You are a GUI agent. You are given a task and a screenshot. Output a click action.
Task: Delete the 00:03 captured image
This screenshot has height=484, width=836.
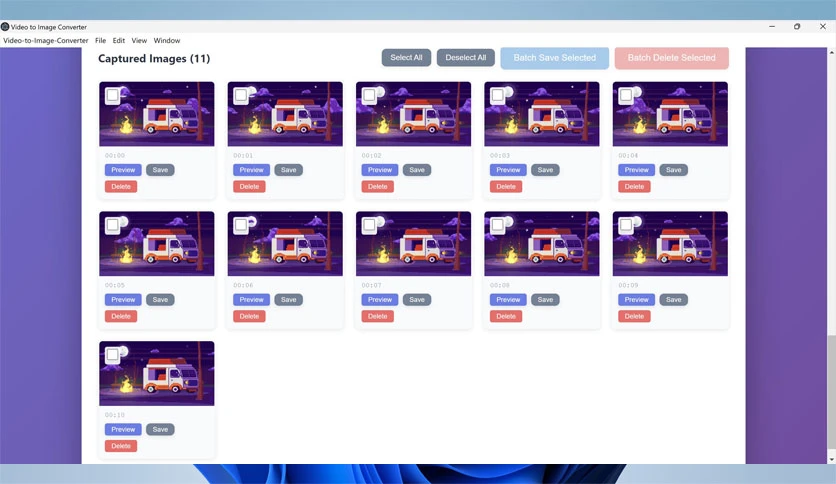[506, 187]
